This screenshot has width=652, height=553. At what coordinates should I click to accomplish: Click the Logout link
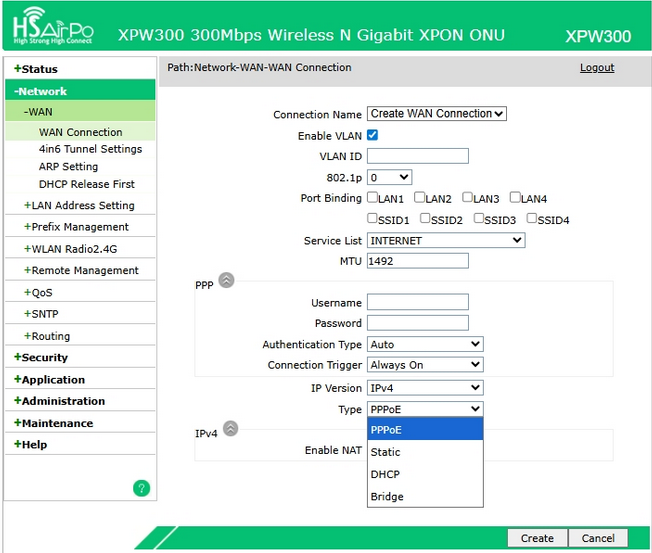click(597, 67)
